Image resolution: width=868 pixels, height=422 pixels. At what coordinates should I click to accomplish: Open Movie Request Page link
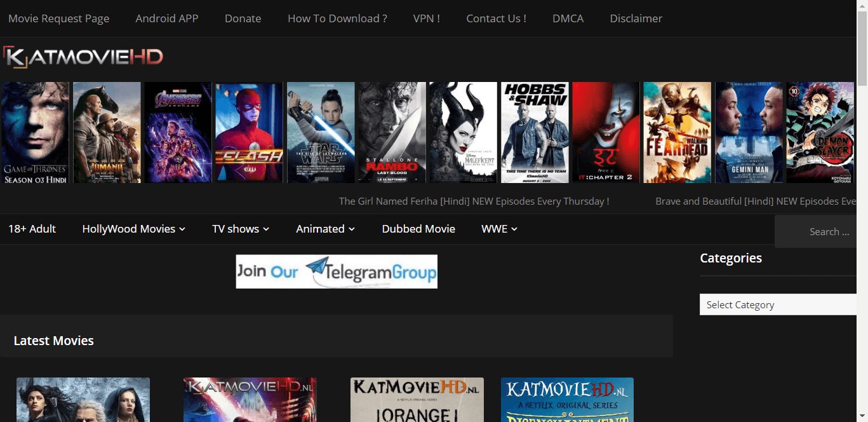pyautogui.click(x=58, y=18)
